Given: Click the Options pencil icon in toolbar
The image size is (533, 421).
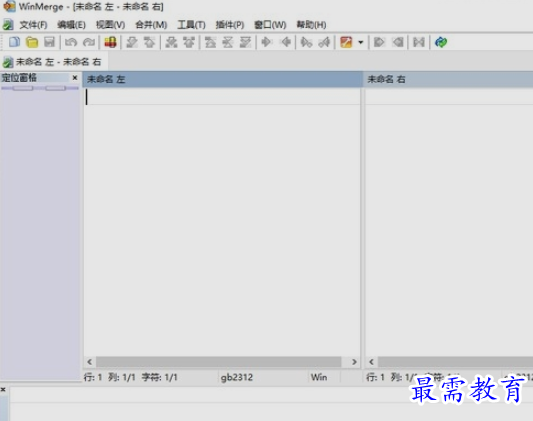Looking at the screenshot, I should coord(346,42).
